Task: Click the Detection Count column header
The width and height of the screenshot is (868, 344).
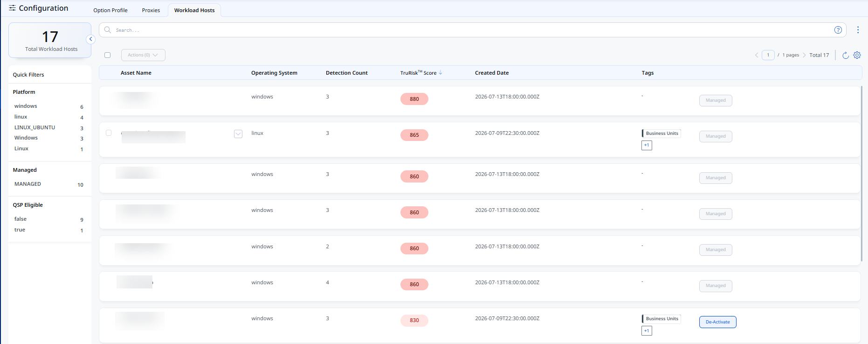Action: point(347,73)
